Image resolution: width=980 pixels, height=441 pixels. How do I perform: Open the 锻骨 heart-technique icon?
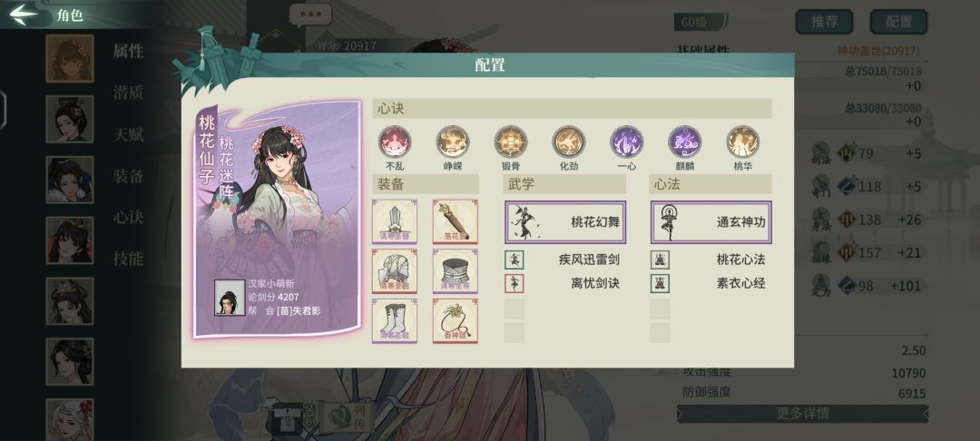point(511,142)
